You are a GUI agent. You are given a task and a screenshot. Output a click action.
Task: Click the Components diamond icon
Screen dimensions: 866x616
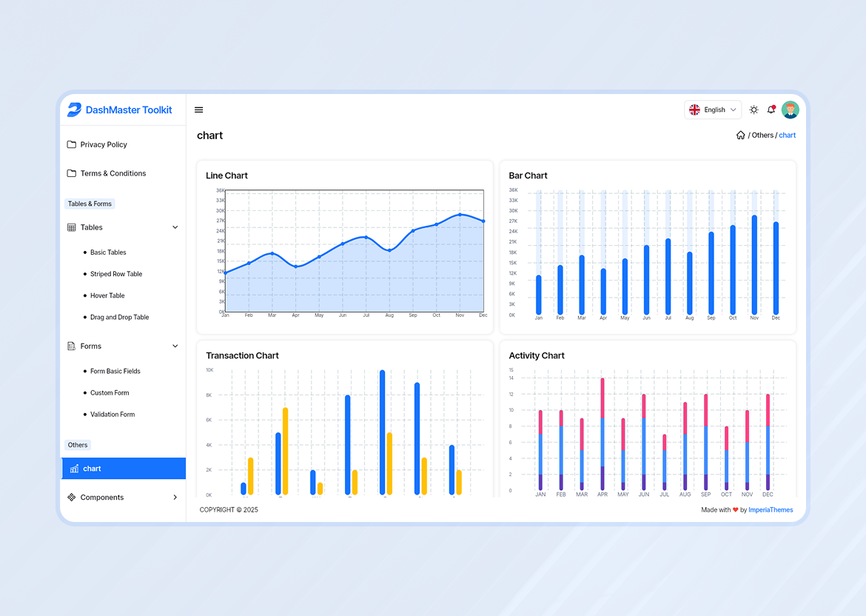point(72,498)
